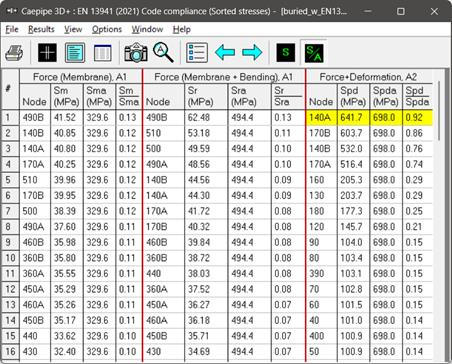Screen dimensions: 452x364
Task: Select highlighted node 140A cell
Action: point(321,118)
